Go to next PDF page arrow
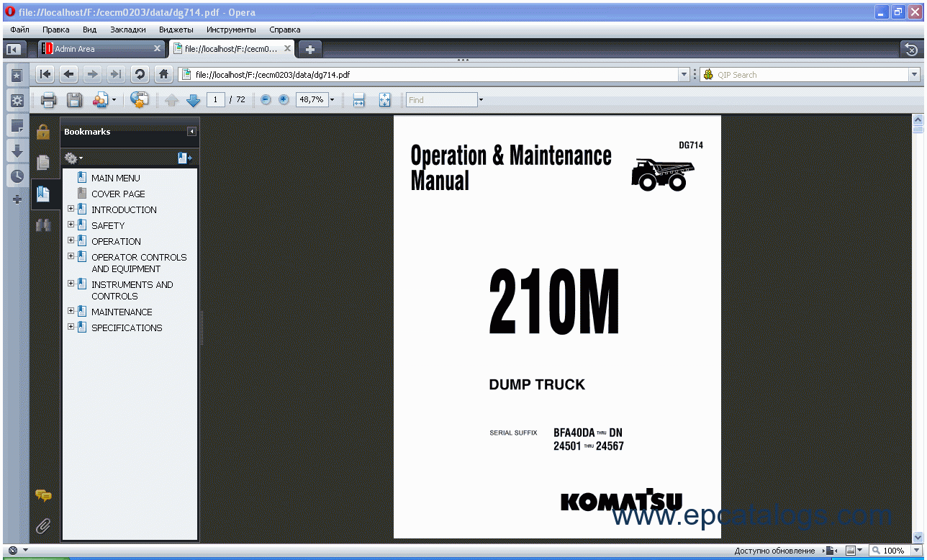 [193, 100]
